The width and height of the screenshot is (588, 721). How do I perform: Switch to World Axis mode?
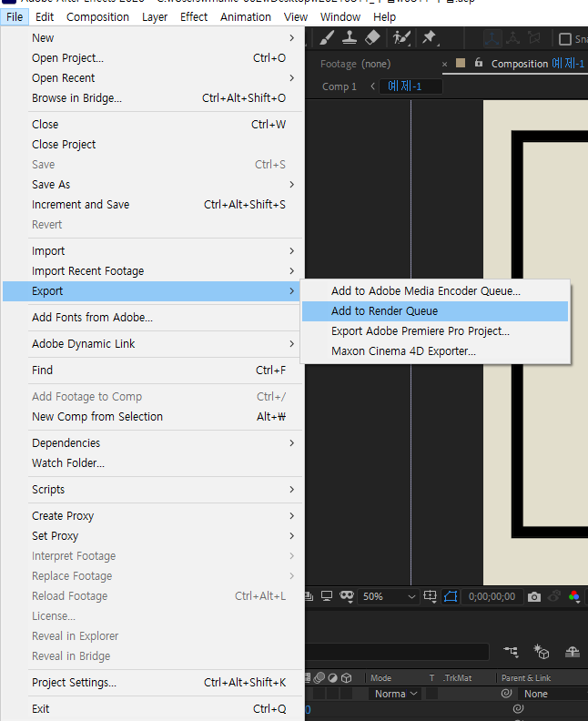click(x=512, y=38)
